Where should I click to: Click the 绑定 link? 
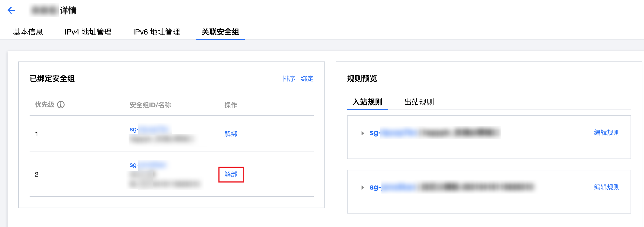point(307,78)
